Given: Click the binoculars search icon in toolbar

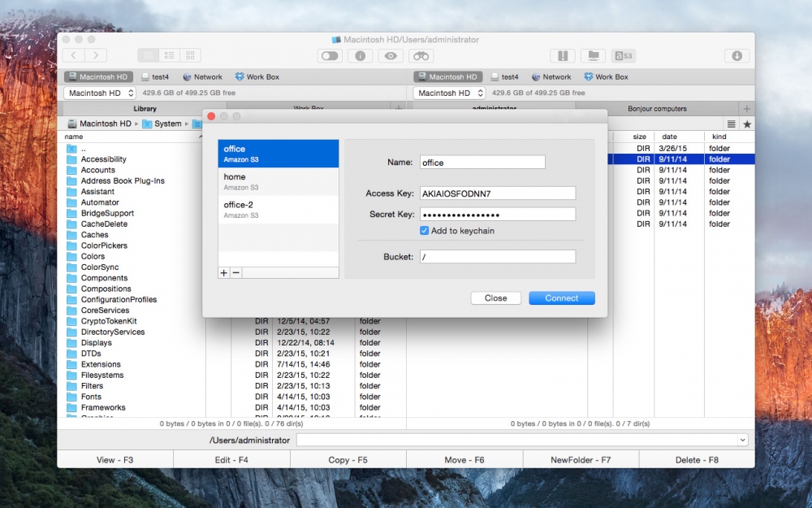Looking at the screenshot, I should [x=420, y=55].
